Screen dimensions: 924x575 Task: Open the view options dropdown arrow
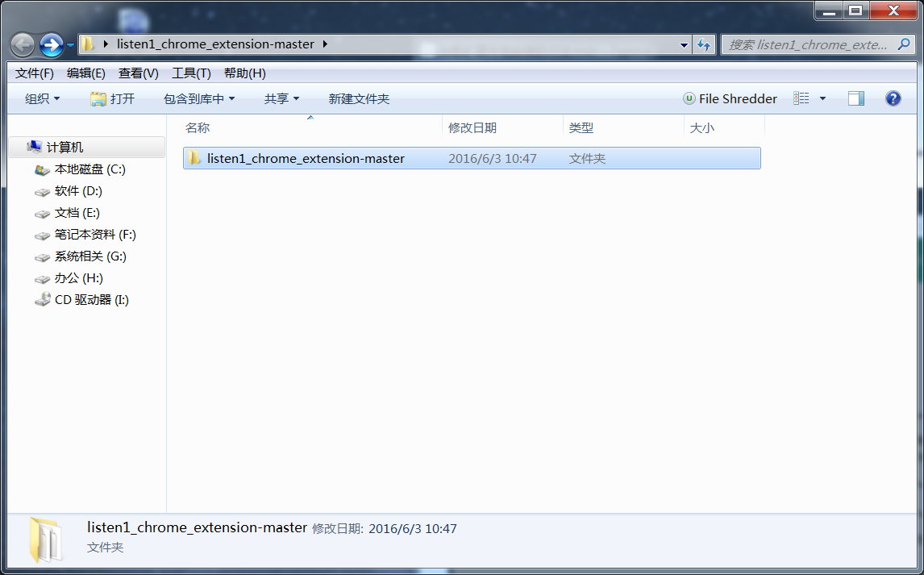822,98
